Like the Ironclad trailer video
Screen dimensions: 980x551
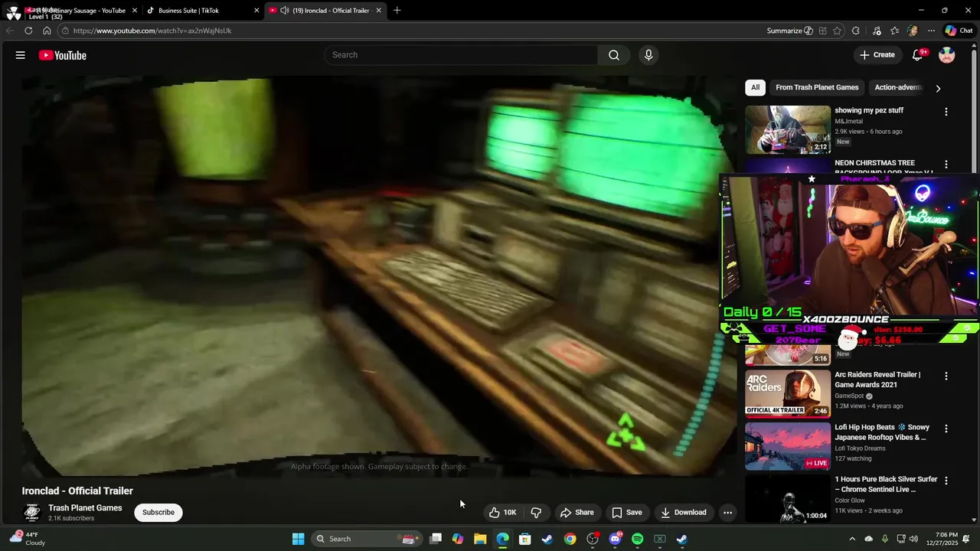[x=502, y=513]
